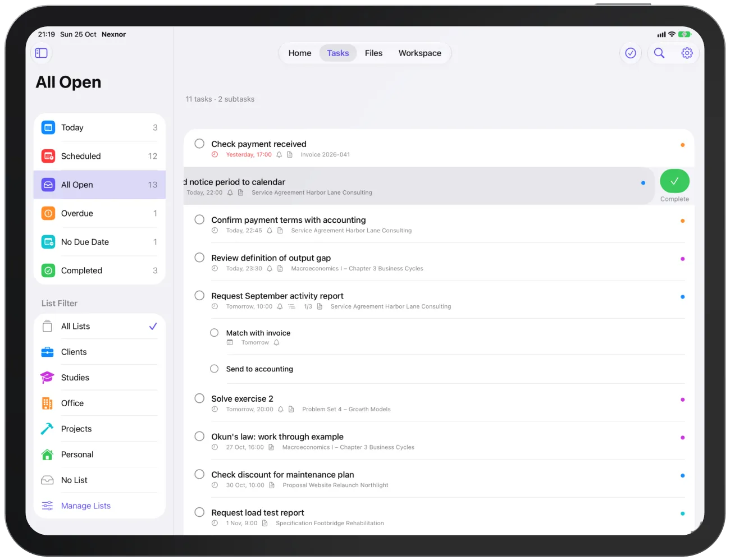This screenshot has height=560, width=730.
Task: Check off Request load test report
Action: [199, 512]
